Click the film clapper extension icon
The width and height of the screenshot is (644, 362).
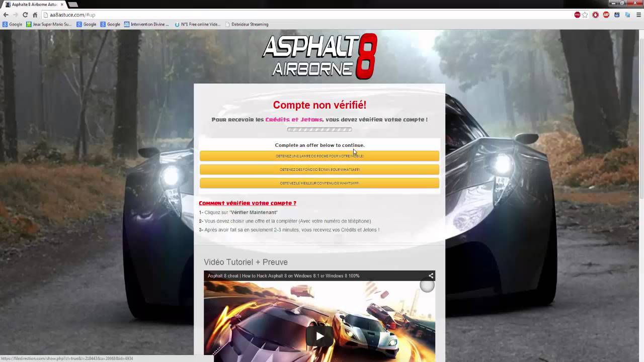(x=616, y=15)
